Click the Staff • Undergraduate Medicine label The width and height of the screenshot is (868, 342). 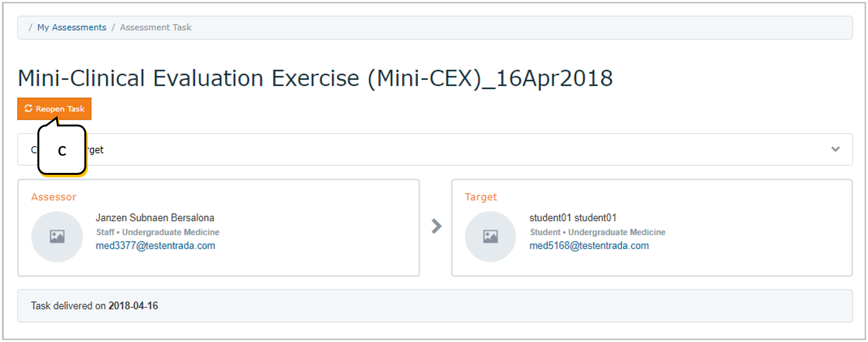coord(158,232)
